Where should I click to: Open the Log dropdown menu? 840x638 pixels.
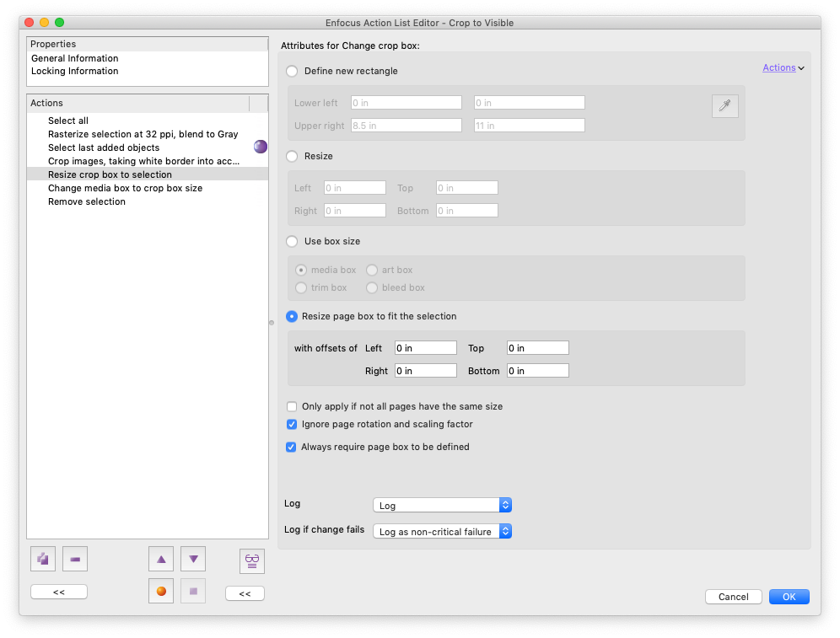tap(442, 505)
